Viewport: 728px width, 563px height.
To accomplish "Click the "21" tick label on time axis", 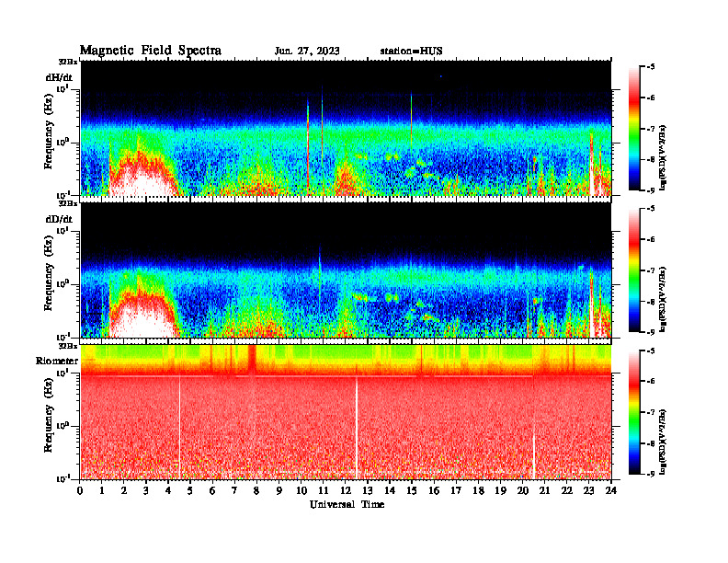I will (544, 490).
